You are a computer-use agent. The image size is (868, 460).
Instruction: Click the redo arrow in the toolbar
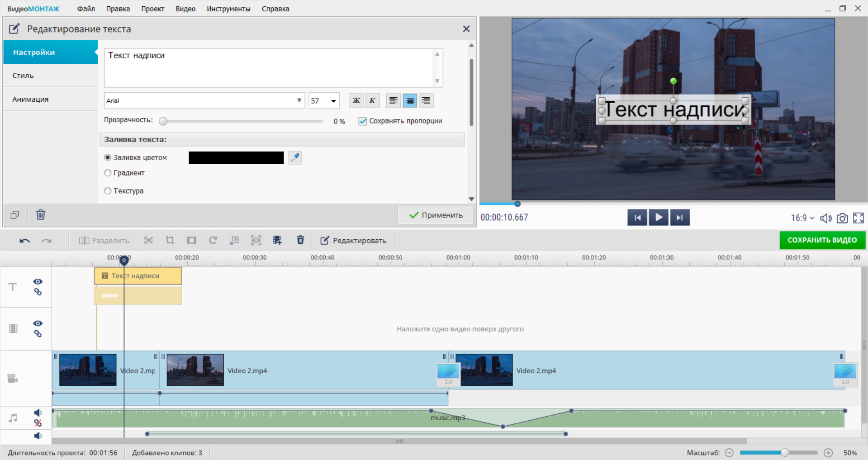point(47,241)
